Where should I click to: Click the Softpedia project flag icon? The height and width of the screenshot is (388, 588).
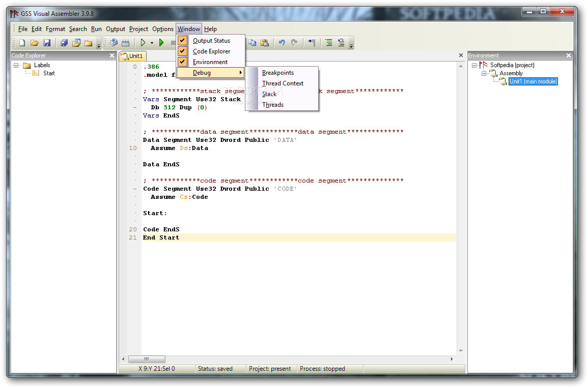(483, 65)
